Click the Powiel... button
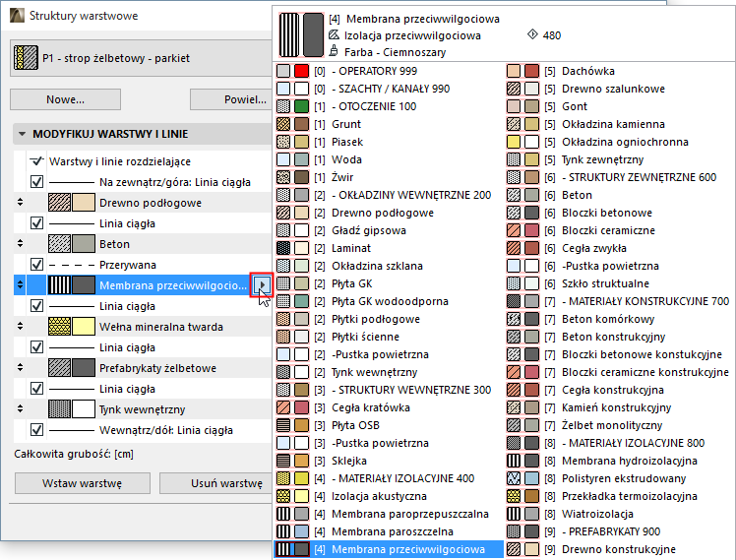Image resolution: width=736 pixels, height=560 pixels. click(231, 99)
